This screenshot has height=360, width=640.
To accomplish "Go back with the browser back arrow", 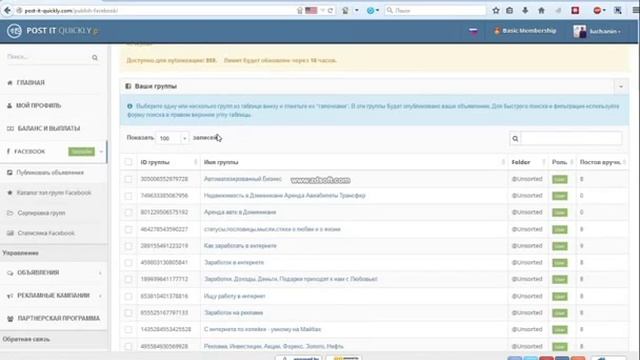I will coord(7,11).
